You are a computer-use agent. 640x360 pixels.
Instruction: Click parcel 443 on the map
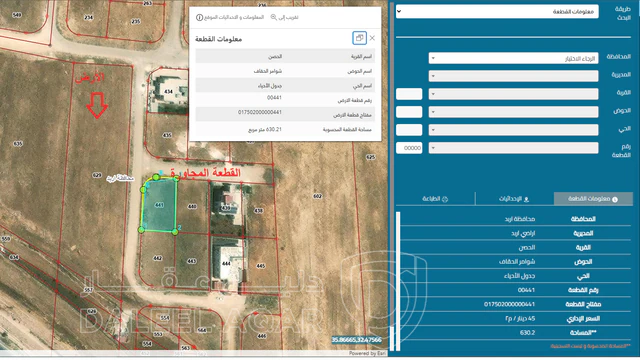click(191, 261)
